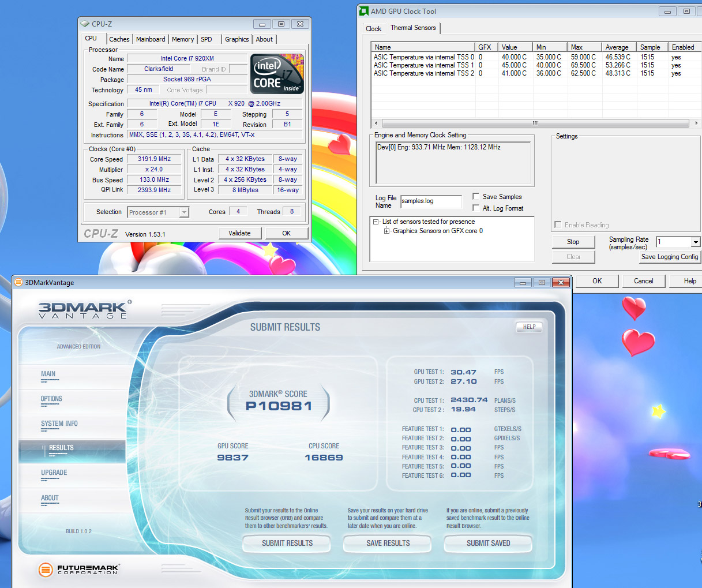
Task: Click the Log File Name input field
Action: (431, 201)
